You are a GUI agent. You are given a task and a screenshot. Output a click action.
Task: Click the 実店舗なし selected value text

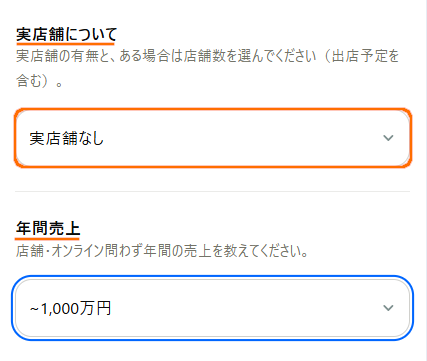[x=67, y=138]
